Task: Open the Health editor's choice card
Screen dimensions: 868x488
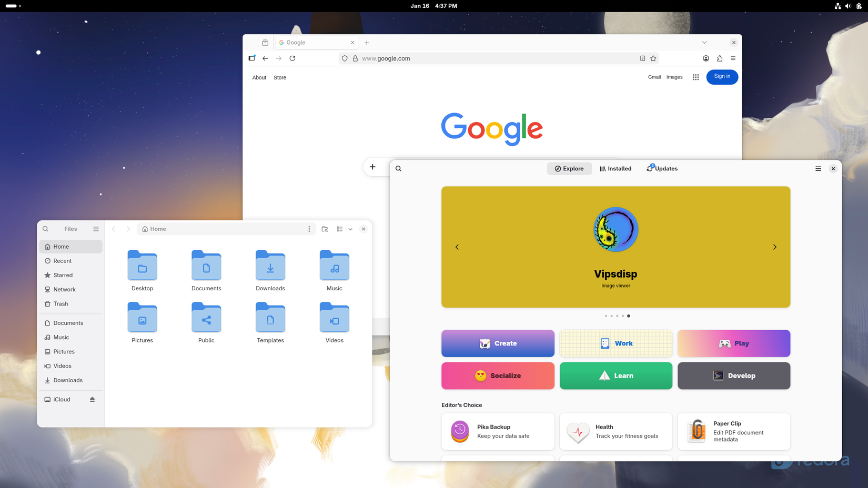Action: (616, 432)
